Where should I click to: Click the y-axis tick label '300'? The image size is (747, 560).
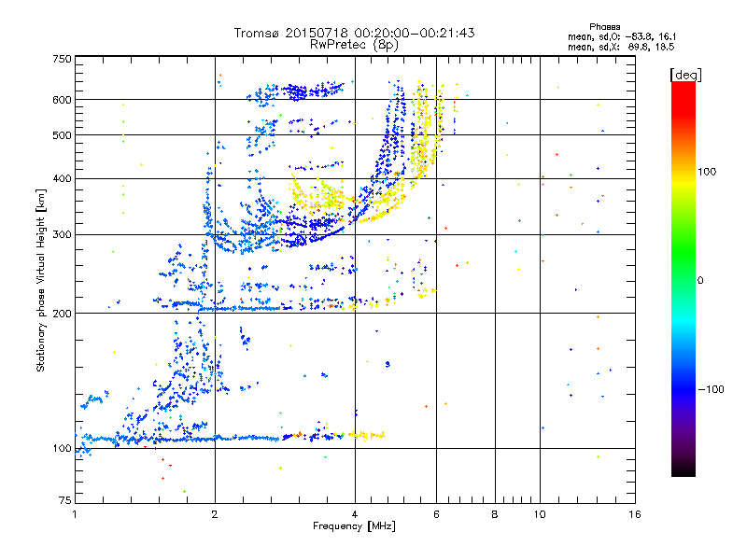(x=62, y=235)
